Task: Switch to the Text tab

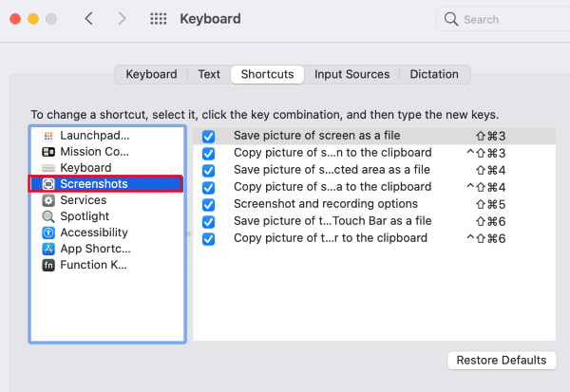Action: (x=209, y=74)
